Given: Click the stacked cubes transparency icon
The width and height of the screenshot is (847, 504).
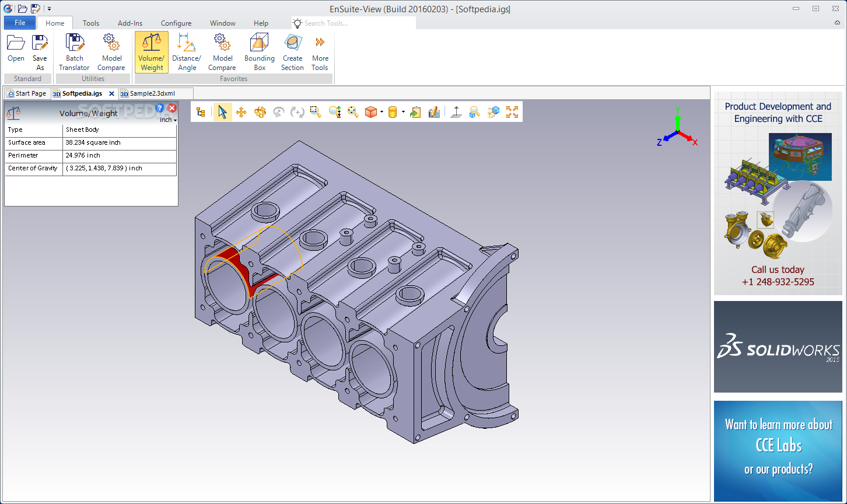Looking at the screenshot, I should 494,112.
